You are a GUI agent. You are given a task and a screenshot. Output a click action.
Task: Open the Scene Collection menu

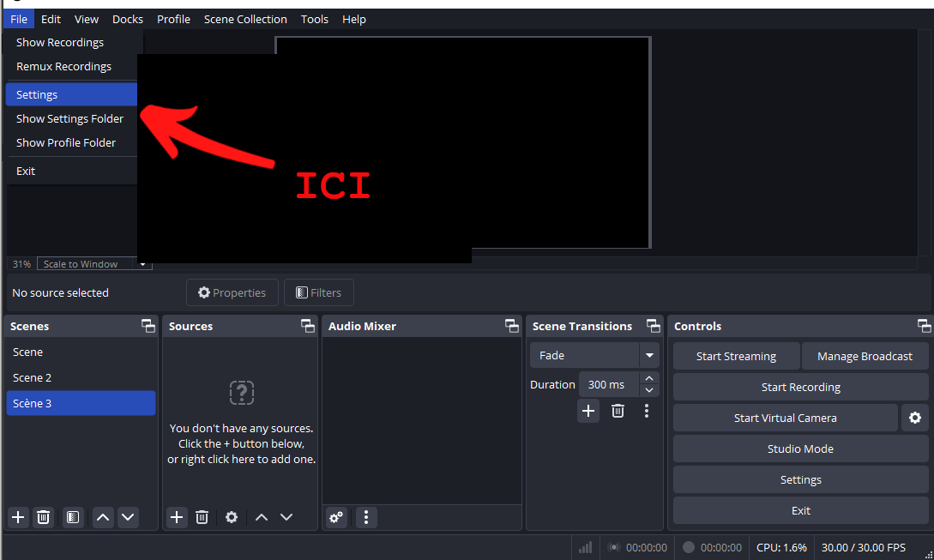coord(245,19)
